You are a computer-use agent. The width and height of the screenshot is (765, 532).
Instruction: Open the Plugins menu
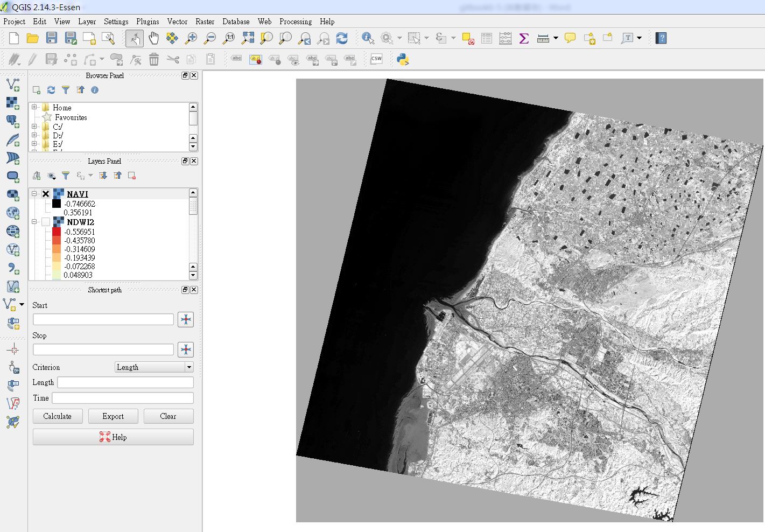[148, 22]
